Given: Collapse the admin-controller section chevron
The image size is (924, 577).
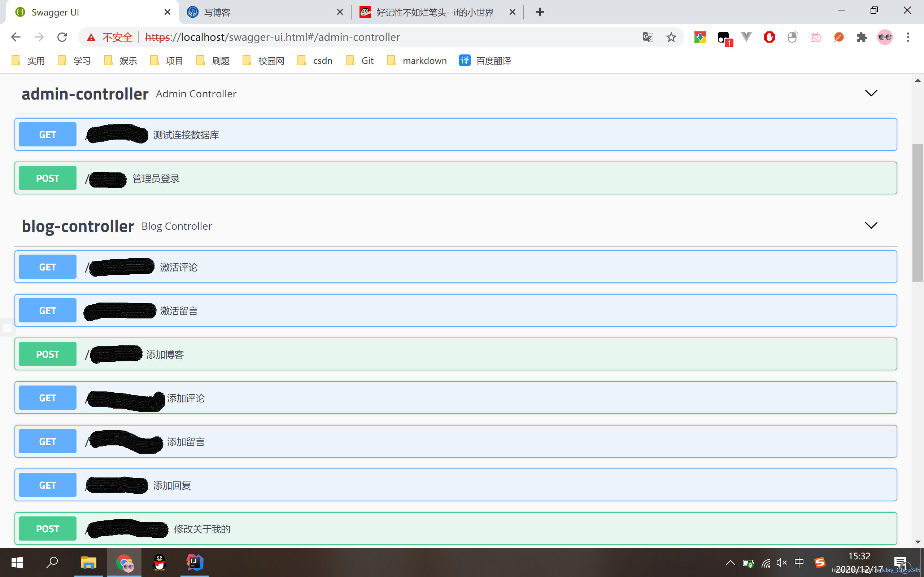Looking at the screenshot, I should (871, 93).
